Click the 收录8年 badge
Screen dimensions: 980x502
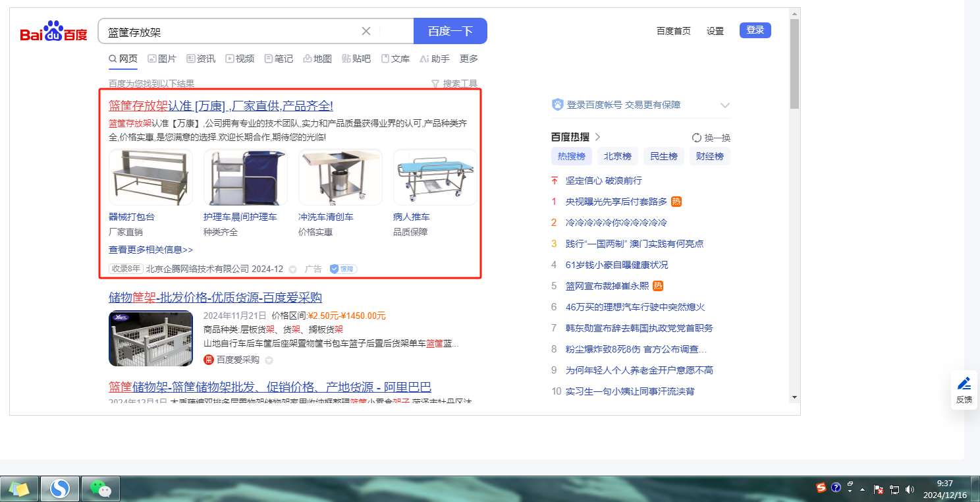126,269
